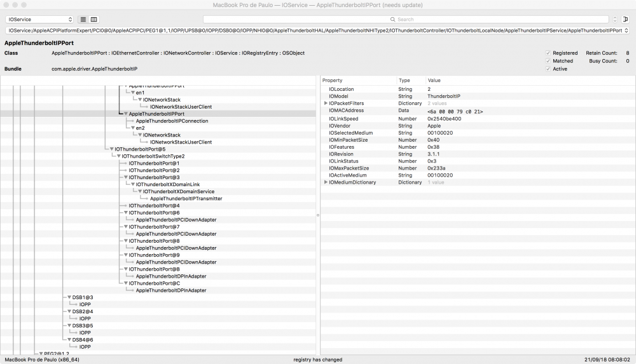This screenshot has height=364, width=636.
Task: Click the magnifier icon in the search field
Action: coord(392,20)
